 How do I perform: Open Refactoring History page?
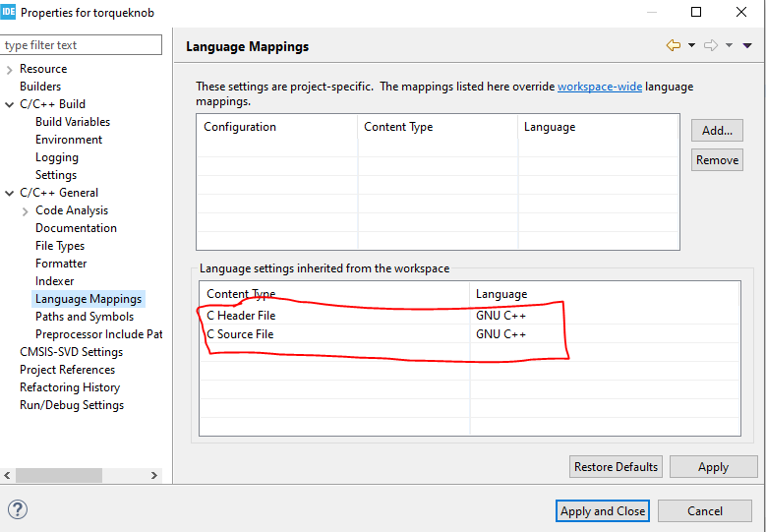[x=70, y=387]
